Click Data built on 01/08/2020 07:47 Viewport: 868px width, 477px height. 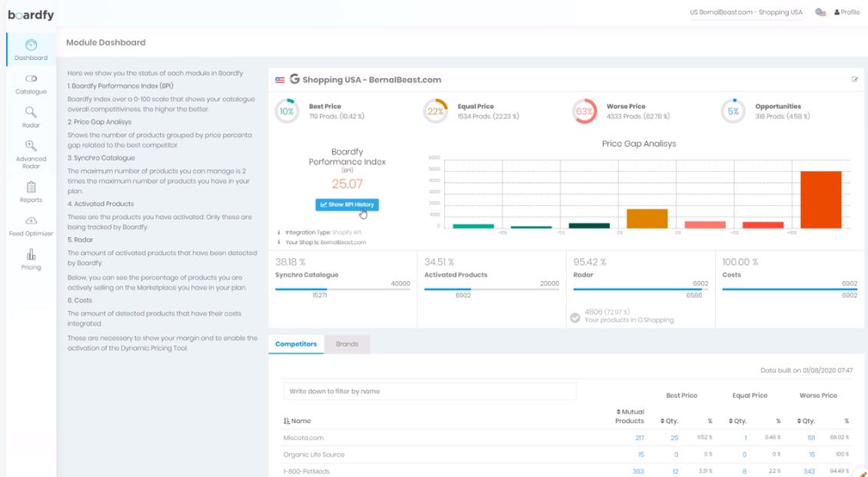coord(806,371)
